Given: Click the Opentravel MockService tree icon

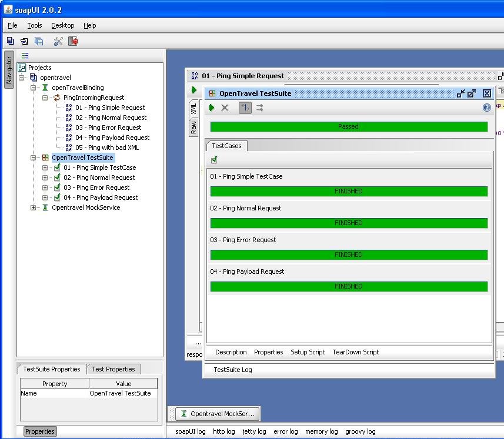Looking at the screenshot, I should coord(45,207).
